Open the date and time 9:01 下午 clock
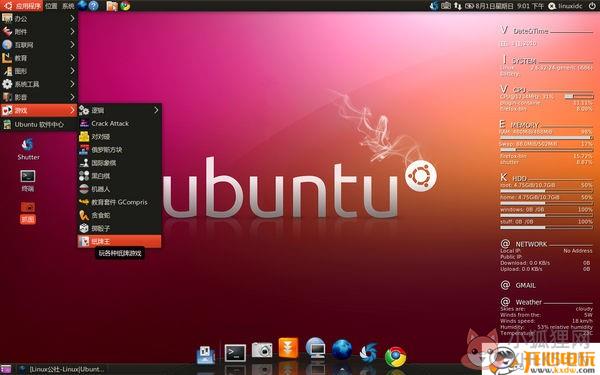Screen dimensions: 600x375 click(510, 6)
